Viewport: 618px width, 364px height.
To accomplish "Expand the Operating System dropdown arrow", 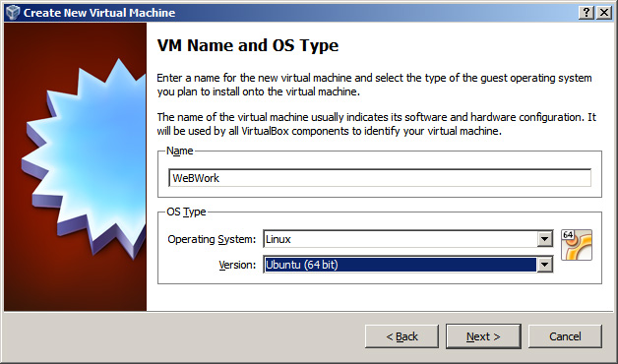I will tap(545, 239).
